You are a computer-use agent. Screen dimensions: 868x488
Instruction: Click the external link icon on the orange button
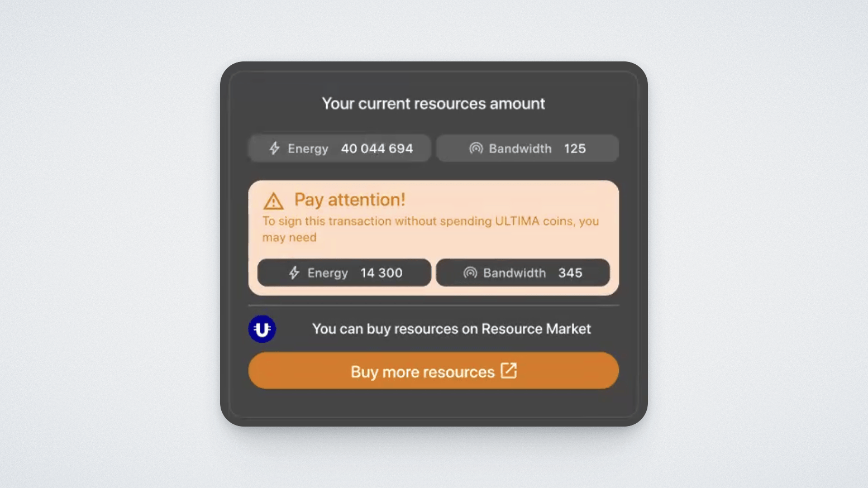[509, 371]
